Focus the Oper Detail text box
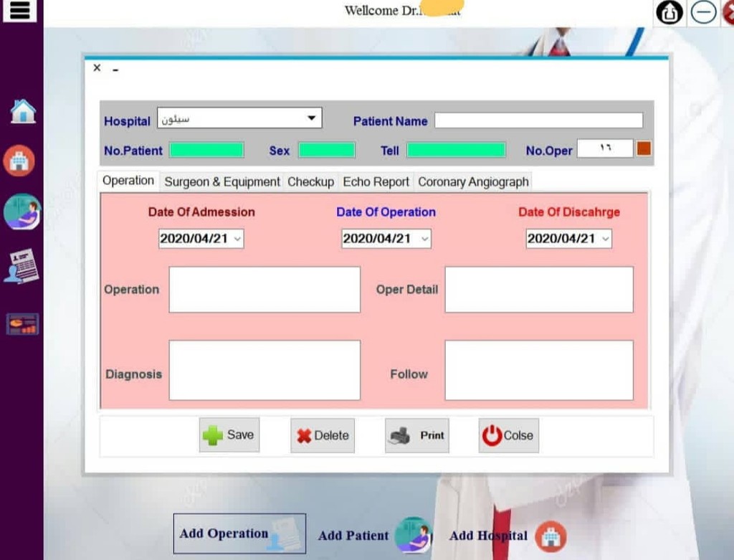This screenshot has width=734, height=560. [539, 290]
